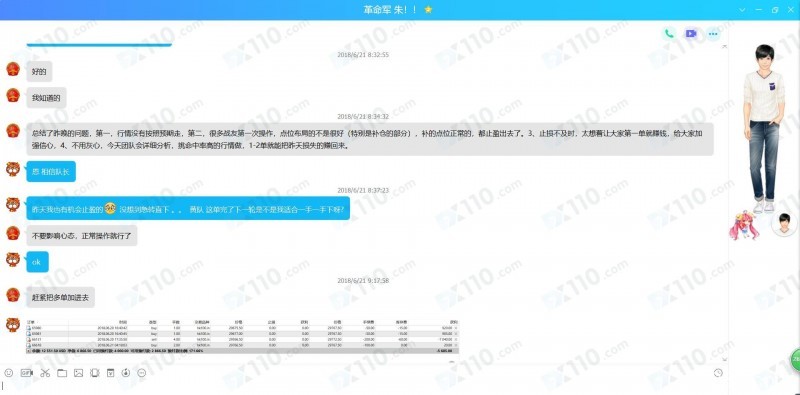Send a window shake with the phone-vibrate icon
The width and height of the screenshot is (800, 395).
tap(94, 373)
